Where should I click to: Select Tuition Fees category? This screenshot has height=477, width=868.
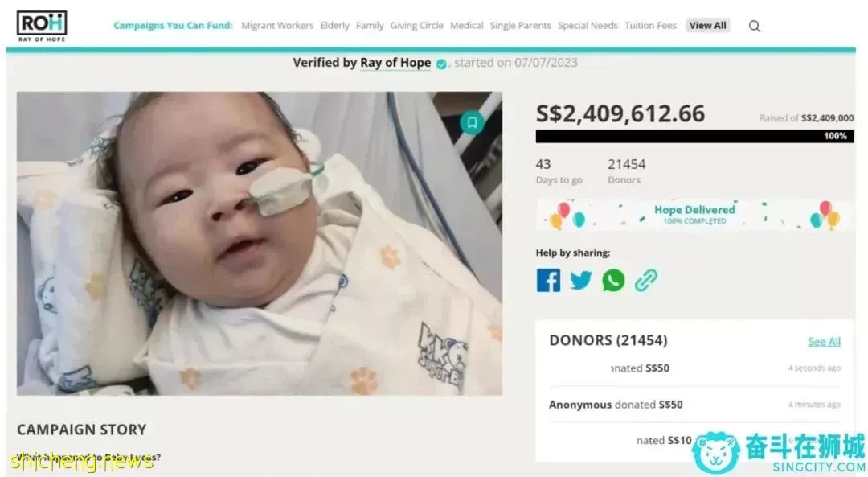tap(651, 26)
